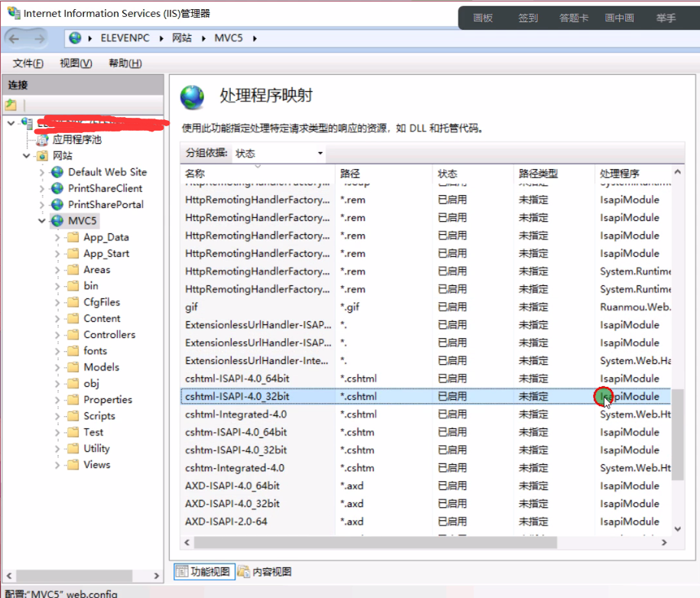Select the cshtml-ISAPI-4.0_64bit row
The width and height of the screenshot is (700, 598).
(426, 379)
